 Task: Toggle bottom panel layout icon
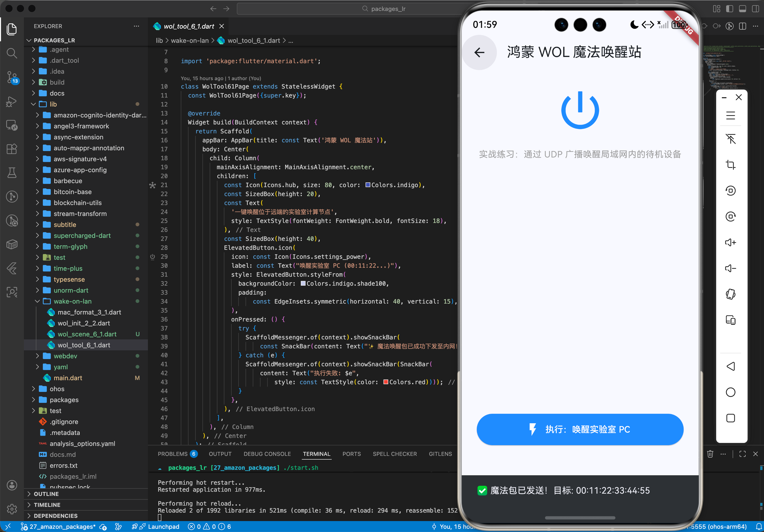coord(742,9)
